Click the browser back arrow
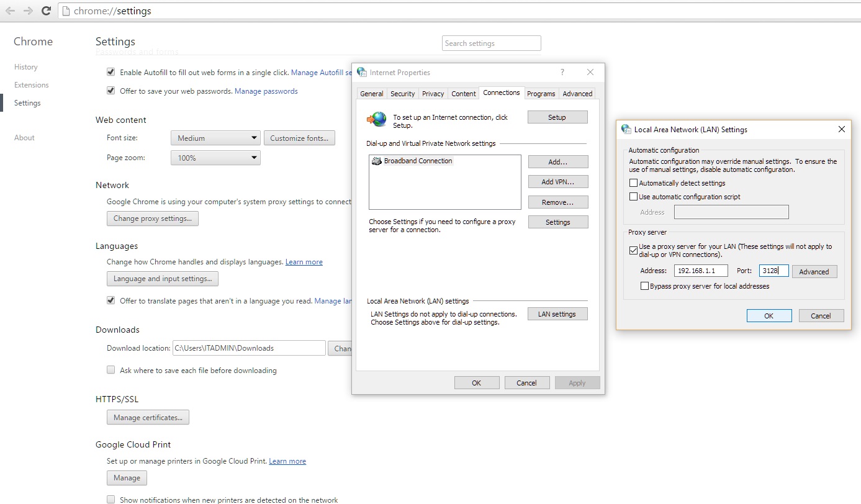861x504 pixels. pyautogui.click(x=10, y=11)
